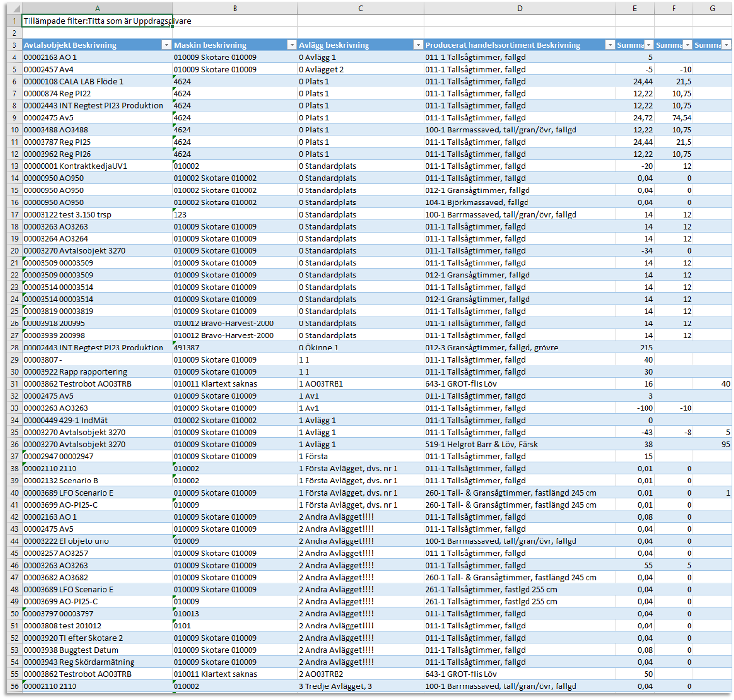This screenshot has height=700, width=734.
Task: Select value cell '215'
Action: click(635, 348)
